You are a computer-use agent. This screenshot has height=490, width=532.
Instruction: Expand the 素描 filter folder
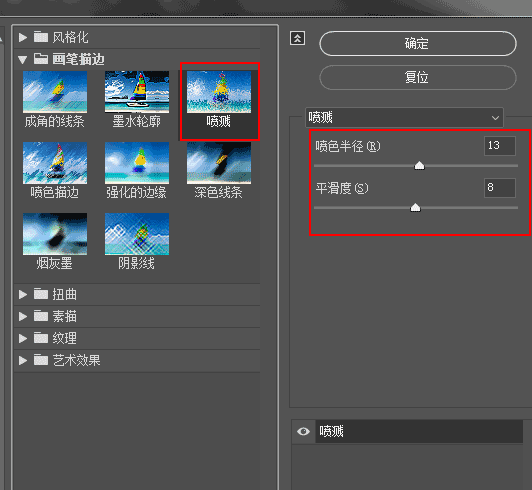pyautogui.click(x=23, y=316)
